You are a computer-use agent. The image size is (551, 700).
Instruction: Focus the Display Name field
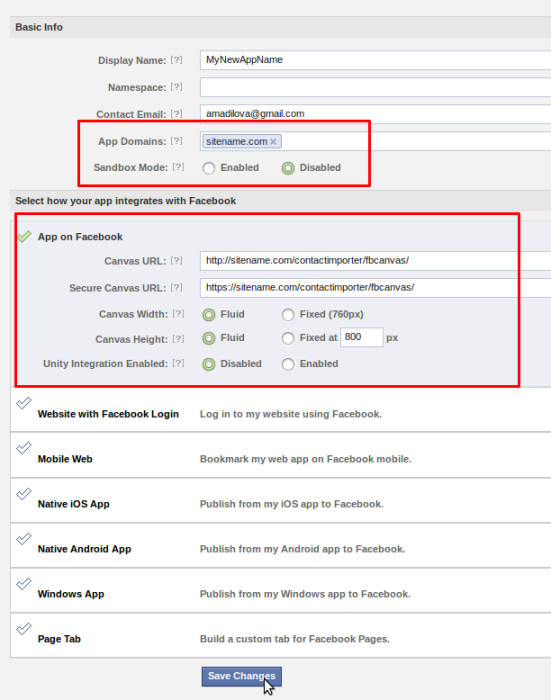pyautogui.click(x=376, y=60)
